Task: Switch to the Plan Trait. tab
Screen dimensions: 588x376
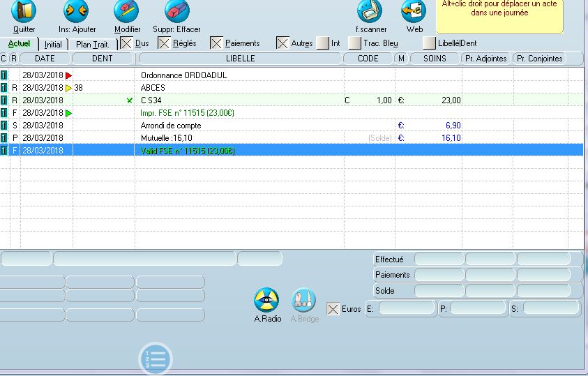Action: 93,44
